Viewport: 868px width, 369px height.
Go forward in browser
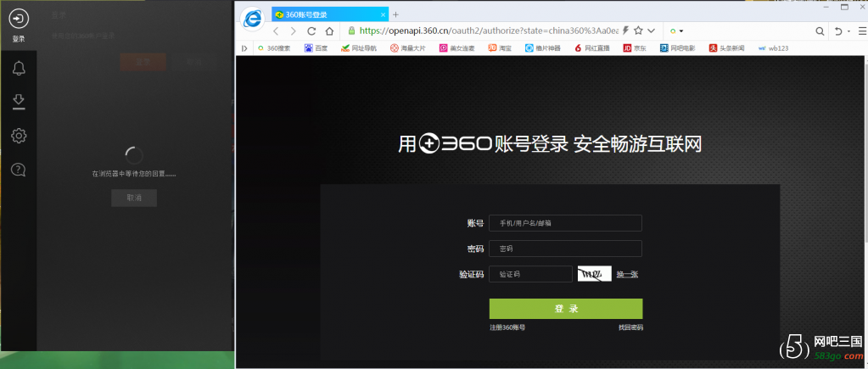294,31
